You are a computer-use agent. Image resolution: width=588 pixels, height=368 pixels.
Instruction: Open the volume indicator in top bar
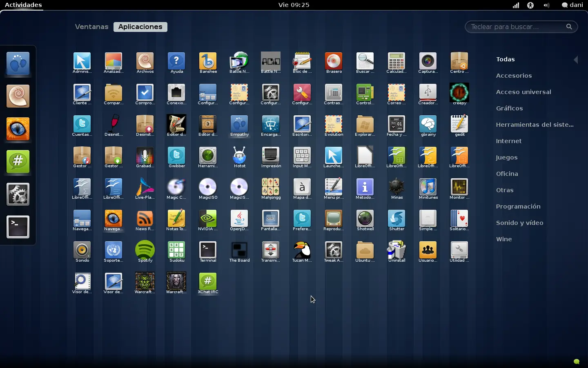pyautogui.click(x=547, y=5)
